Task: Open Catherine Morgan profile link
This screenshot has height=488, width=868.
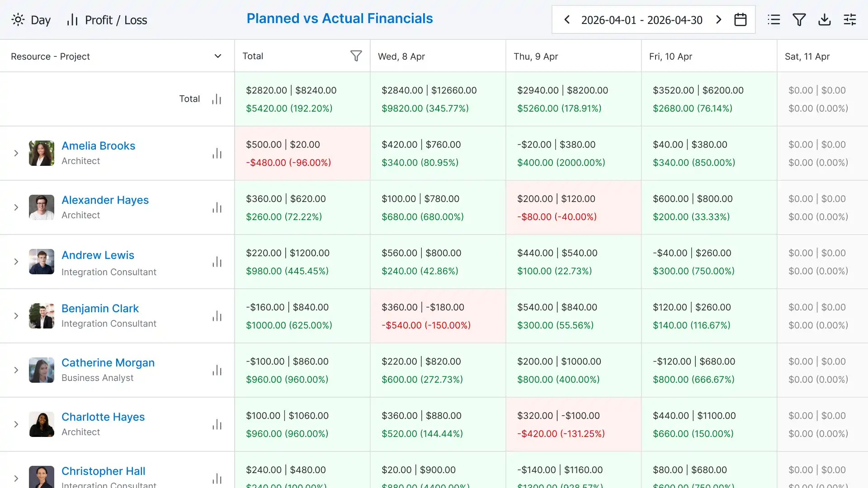Action: (108, 362)
